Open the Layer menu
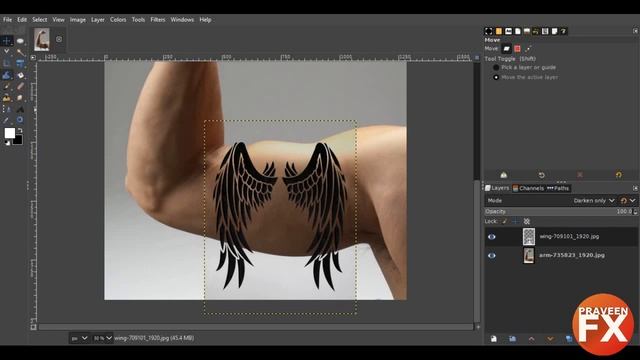 [x=98, y=20]
